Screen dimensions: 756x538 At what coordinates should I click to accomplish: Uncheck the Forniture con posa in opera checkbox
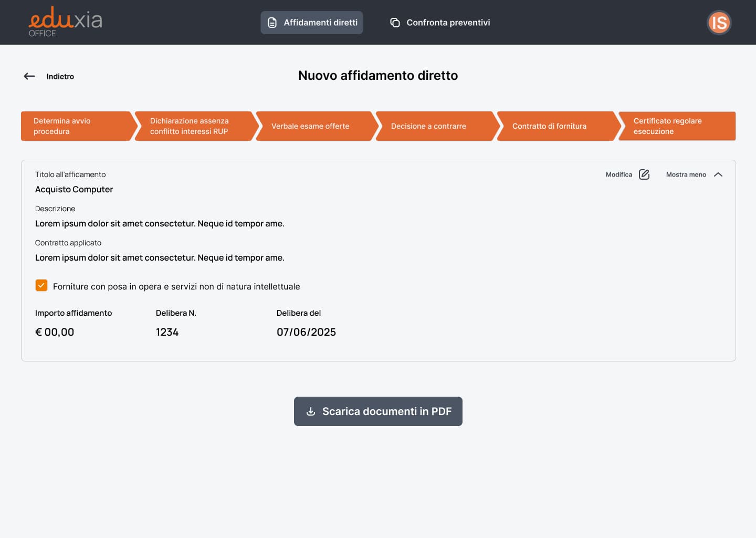coord(41,285)
